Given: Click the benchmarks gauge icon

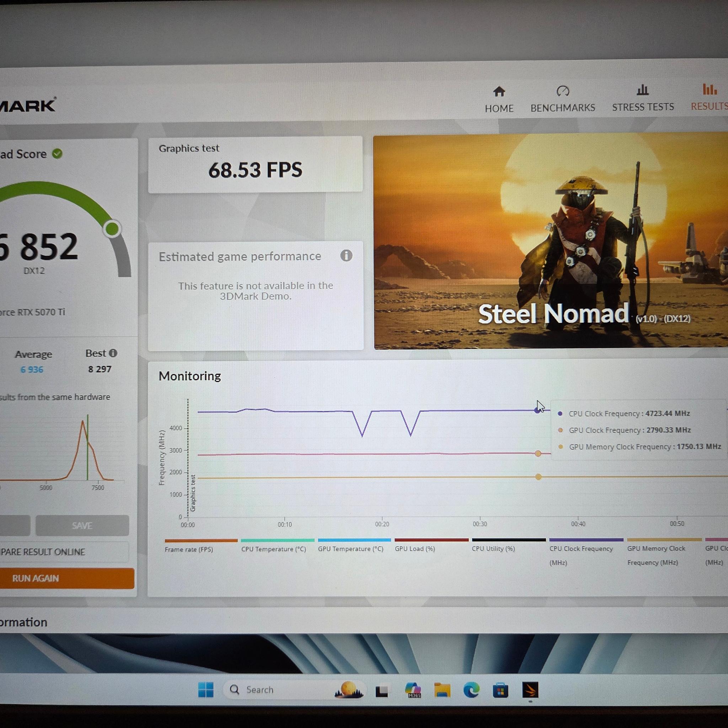Looking at the screenshot, I should coord(563,91).
